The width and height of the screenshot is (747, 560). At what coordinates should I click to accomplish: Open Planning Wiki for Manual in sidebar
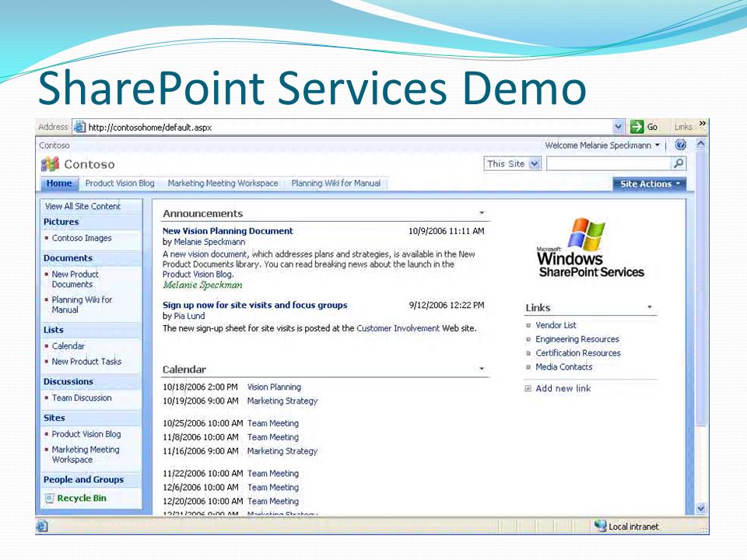(x=82, y=305)
